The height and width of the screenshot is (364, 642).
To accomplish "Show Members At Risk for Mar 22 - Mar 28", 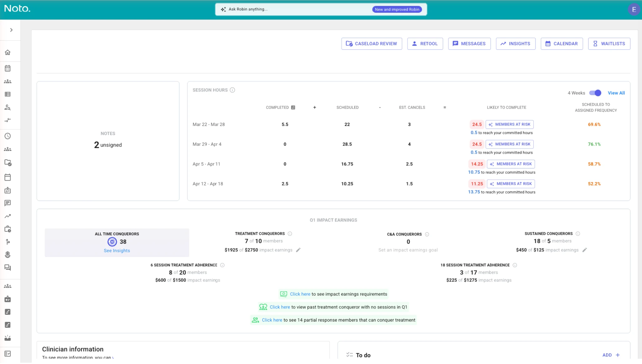I will pos(509,124).
